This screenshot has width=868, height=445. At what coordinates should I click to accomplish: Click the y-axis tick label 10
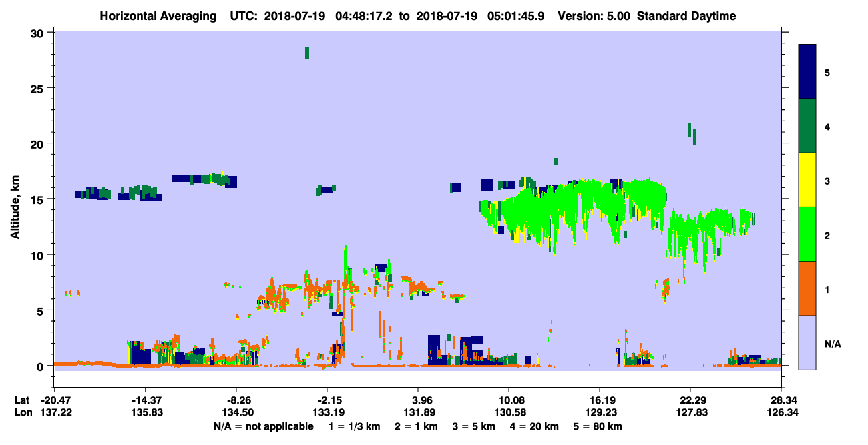(x=38, y=255)
